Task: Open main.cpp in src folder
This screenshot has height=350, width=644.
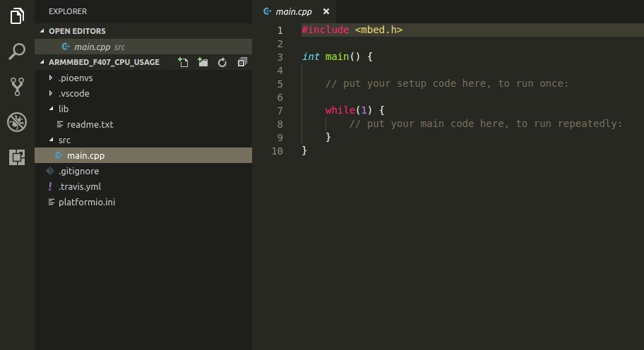Action: 143,155
